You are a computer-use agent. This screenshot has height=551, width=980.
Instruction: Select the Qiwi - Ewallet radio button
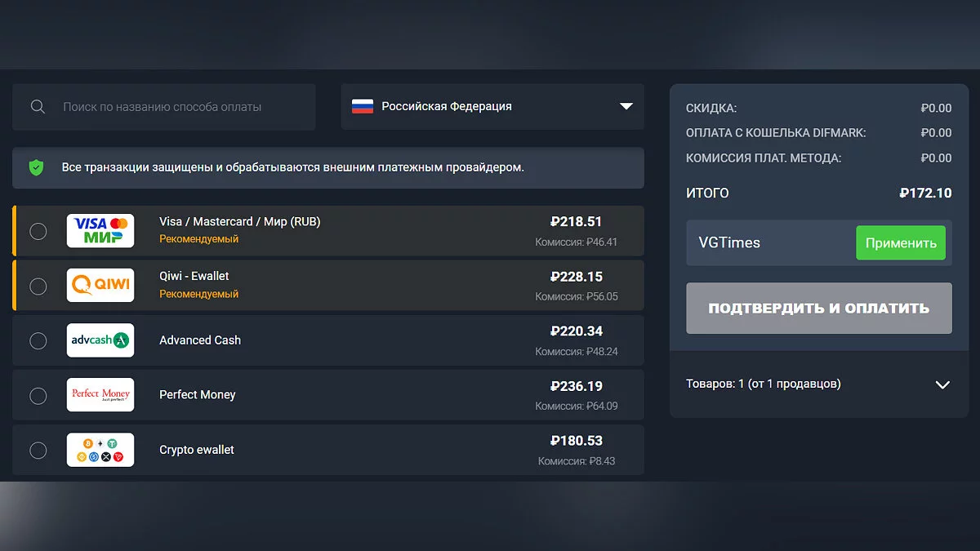[x=38, y=286]
